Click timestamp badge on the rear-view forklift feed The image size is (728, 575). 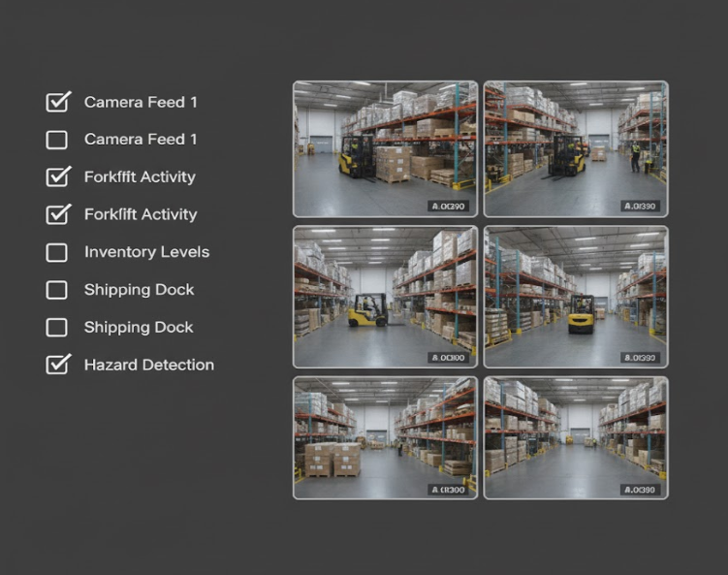tap(640, 357)
